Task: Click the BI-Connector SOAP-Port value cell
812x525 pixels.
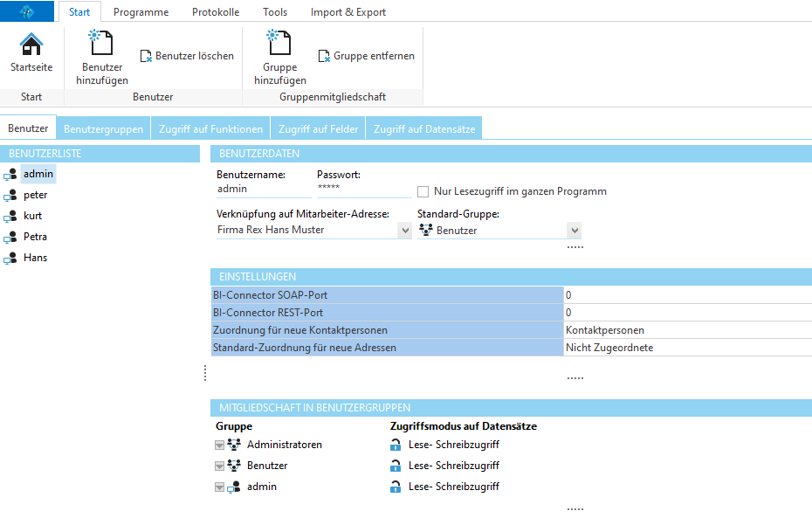Action: (x=687, y=295)
